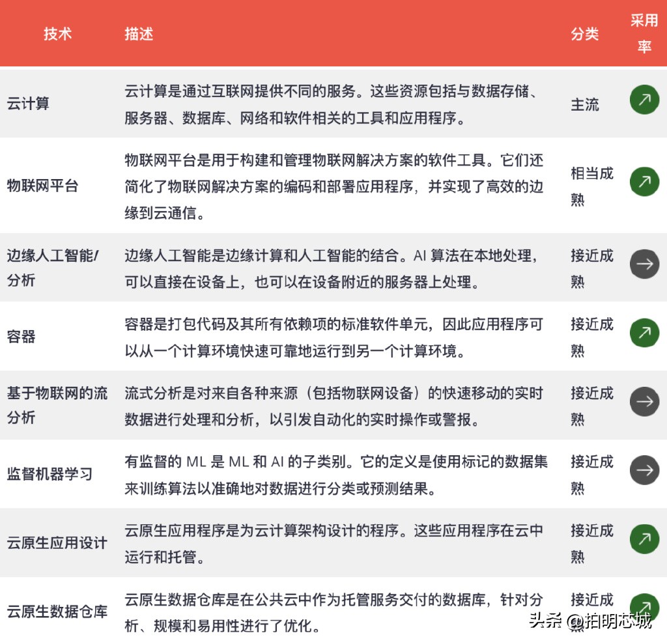
Task: Click the green rising arrow icon beside 云计算
Action: click(644, 100)
